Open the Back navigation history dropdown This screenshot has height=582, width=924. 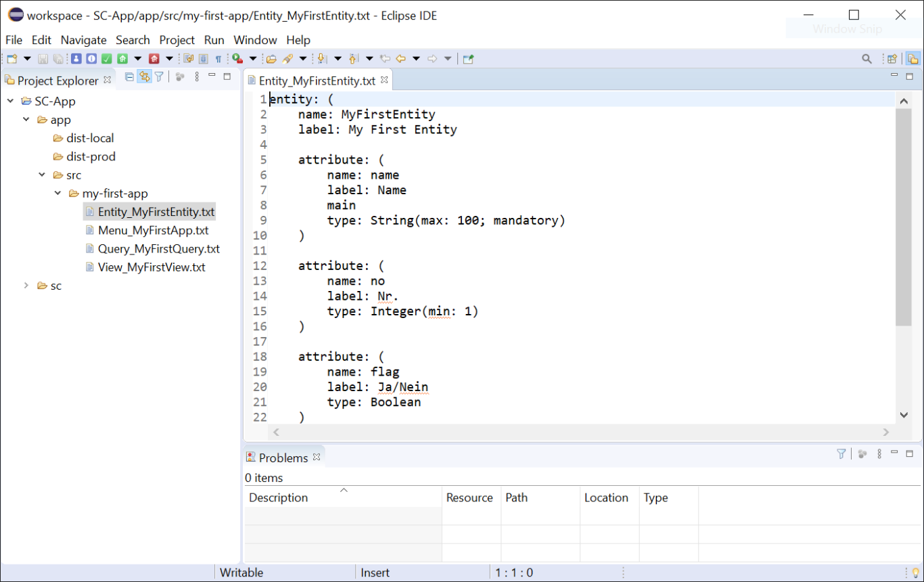416,59
